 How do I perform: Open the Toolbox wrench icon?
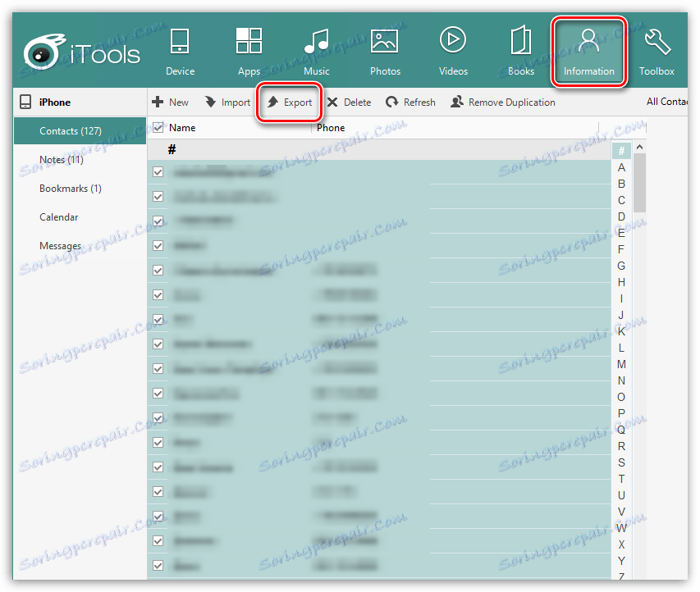(657, 42)
